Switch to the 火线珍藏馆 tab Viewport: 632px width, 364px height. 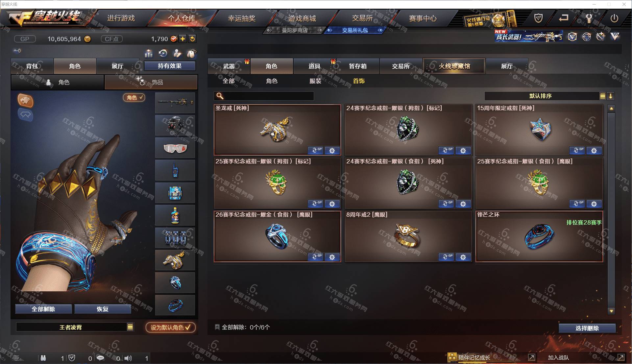[454, 66]
